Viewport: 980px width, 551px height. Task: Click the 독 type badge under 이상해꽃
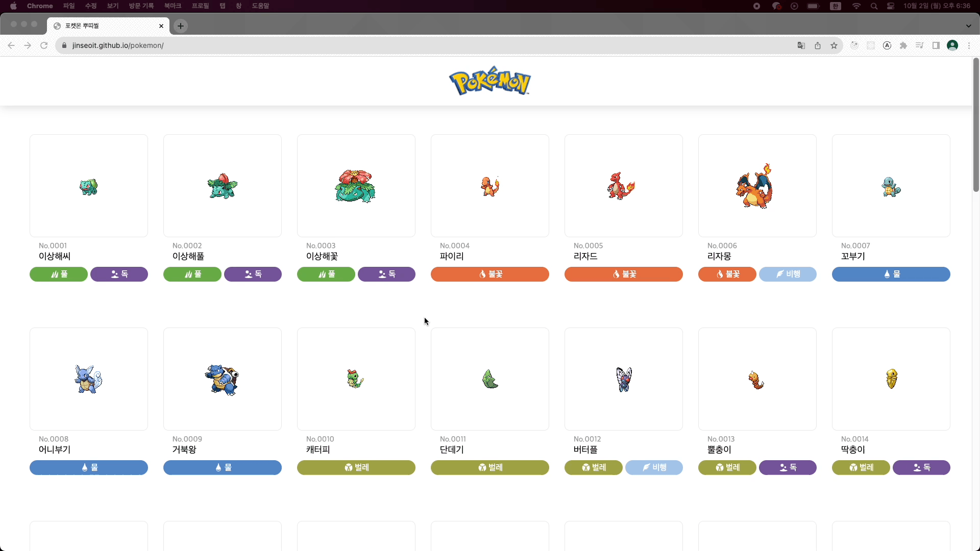point(387,274)
